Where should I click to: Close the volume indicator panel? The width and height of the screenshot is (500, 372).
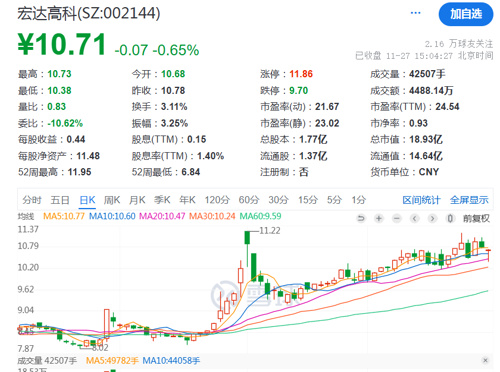485,360
